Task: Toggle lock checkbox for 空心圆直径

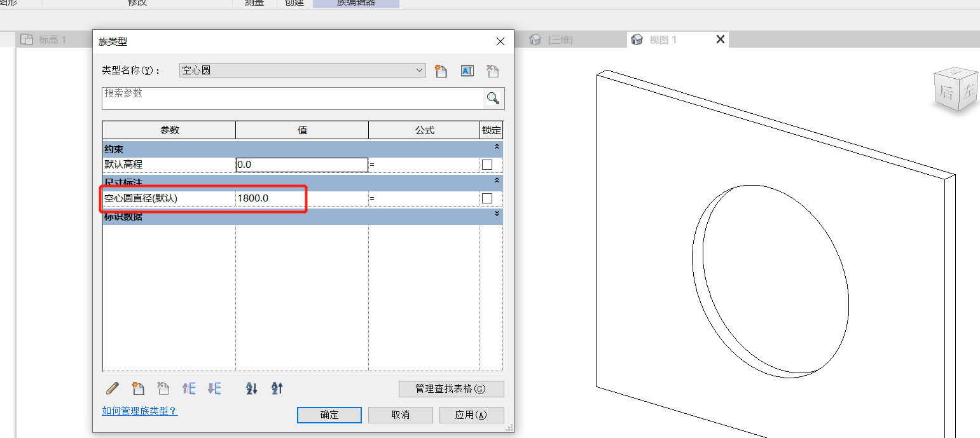Action: [x=487, y=198]
